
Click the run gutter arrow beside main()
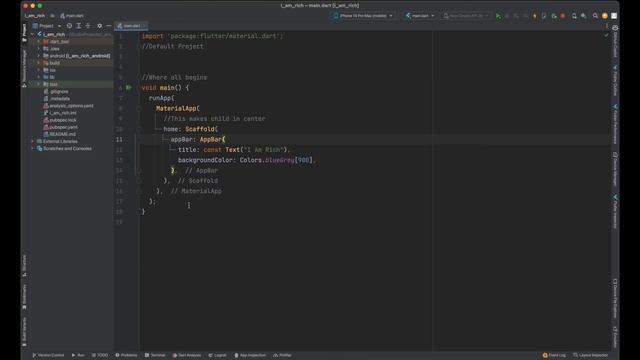(x=129, y=87)
